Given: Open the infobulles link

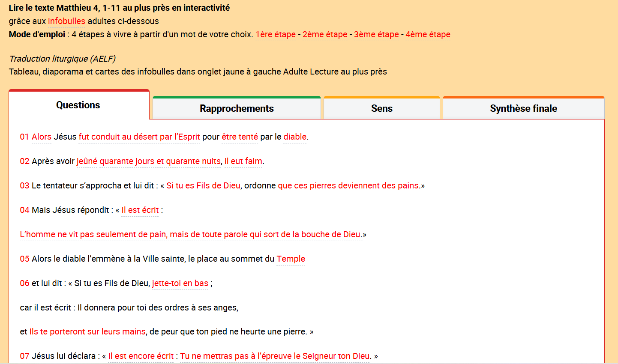Looking at the screenshot, I should click(x=66, y=20).
